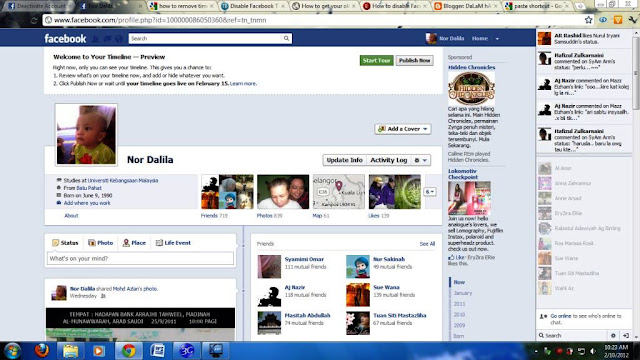
Task: Open account dropdown arrow beside Home
Action: [497, 39]
